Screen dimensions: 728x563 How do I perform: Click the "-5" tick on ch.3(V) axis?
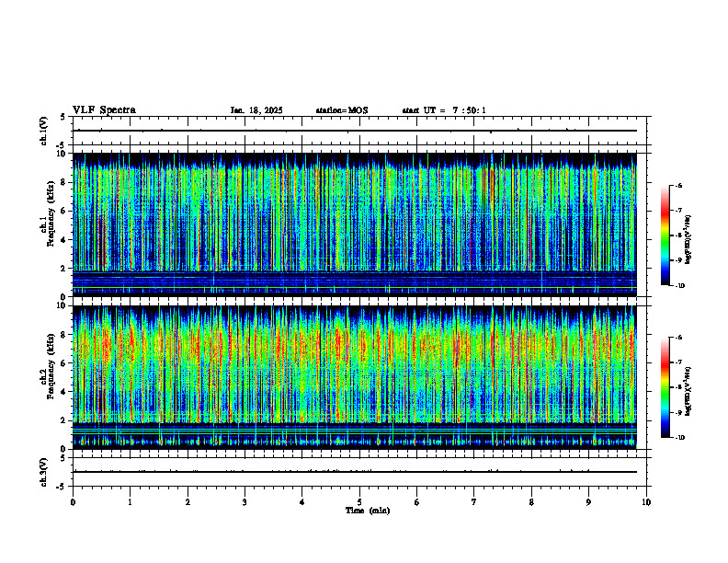[x=62, y=487]
